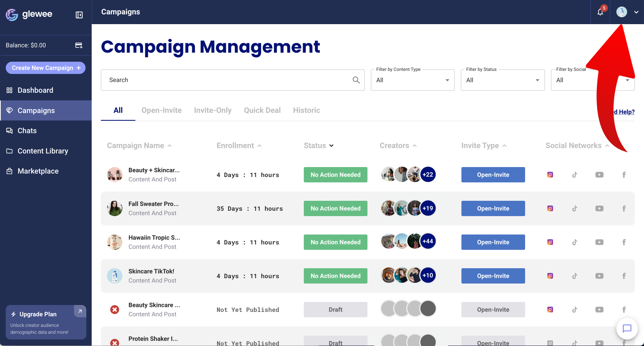Click the search magnifier icon
This screenshot has width=644, height=346.
(356, 80)
